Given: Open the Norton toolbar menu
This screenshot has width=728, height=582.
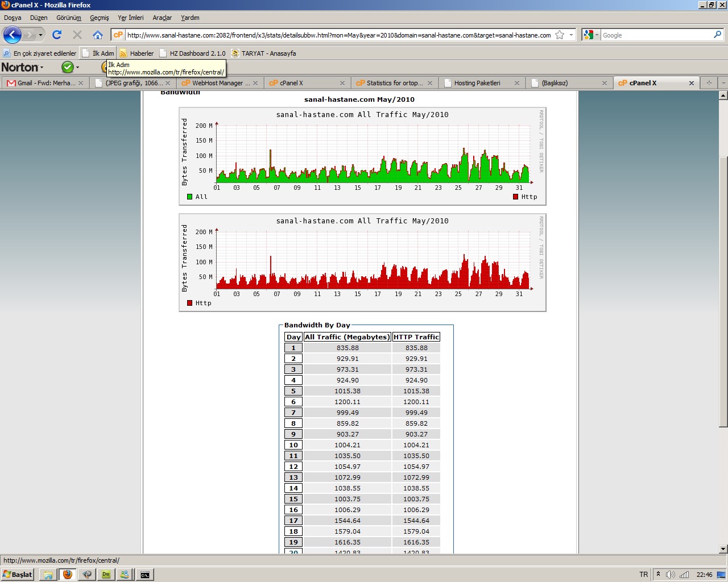Looking at the screenshot, I should coord(22,67).
